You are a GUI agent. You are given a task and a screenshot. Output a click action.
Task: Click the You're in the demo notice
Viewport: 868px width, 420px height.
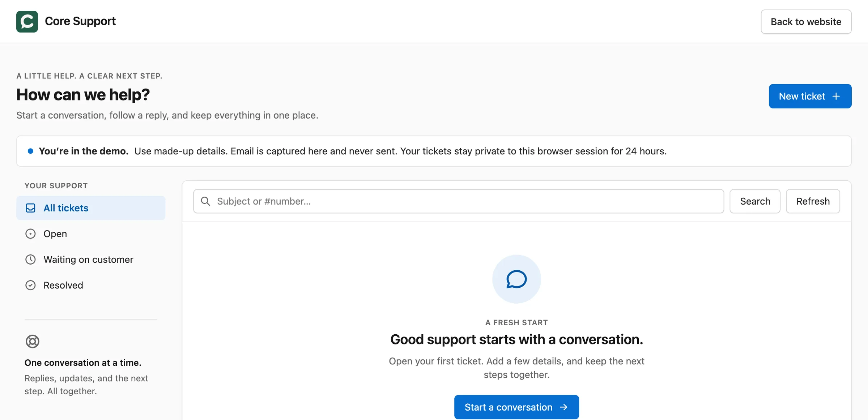(434, 151)
